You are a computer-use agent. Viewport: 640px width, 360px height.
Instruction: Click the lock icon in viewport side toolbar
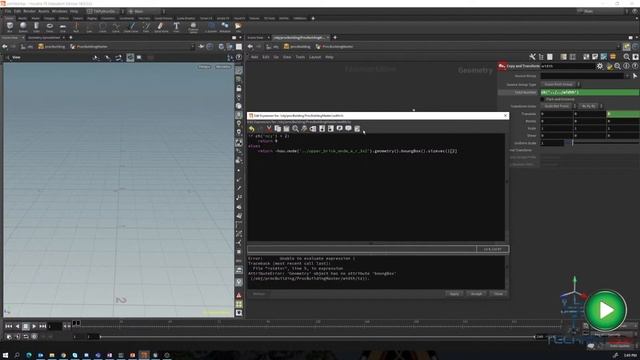click(239, 88)
